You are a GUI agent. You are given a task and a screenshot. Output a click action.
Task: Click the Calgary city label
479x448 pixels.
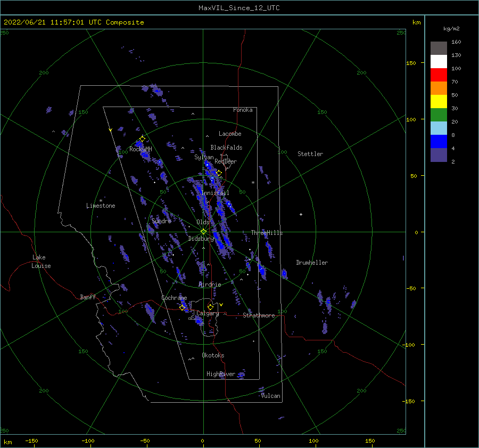click(x=208, y=313)
